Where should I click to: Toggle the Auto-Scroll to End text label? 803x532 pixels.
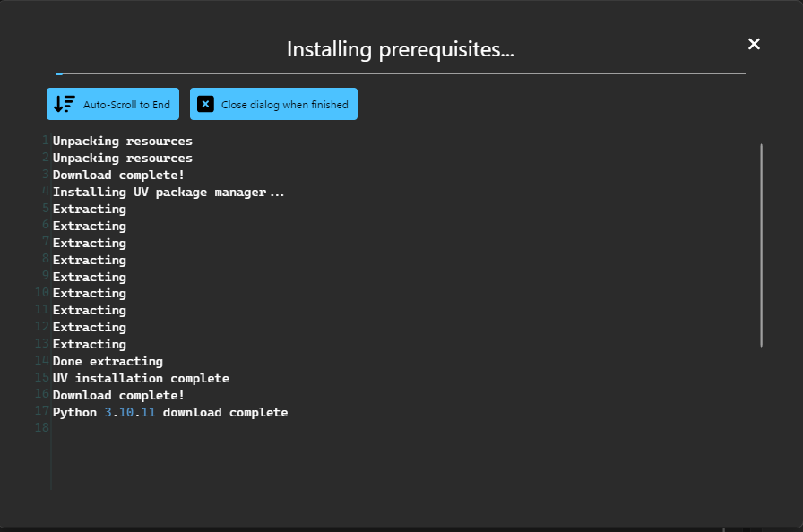coord(126,105)
